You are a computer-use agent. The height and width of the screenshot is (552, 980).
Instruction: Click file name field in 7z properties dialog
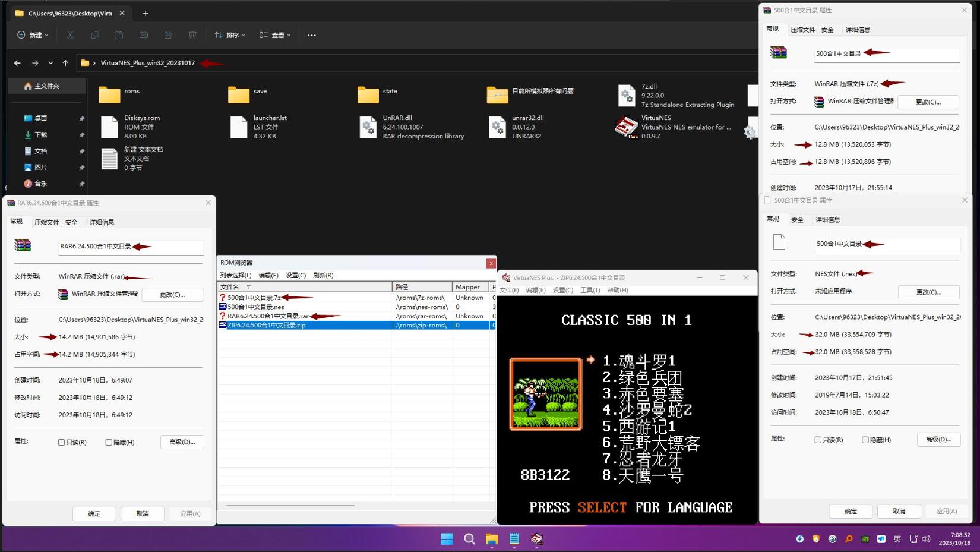887,54
